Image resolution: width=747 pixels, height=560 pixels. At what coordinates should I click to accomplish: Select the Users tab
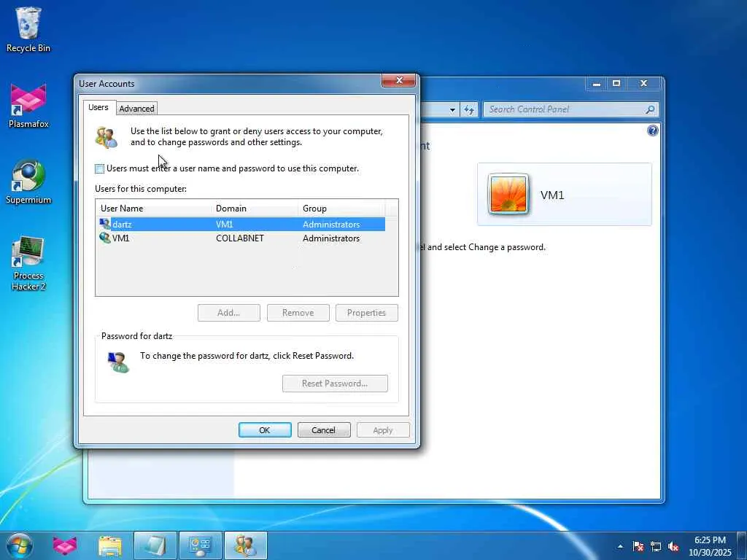(98, 108)
